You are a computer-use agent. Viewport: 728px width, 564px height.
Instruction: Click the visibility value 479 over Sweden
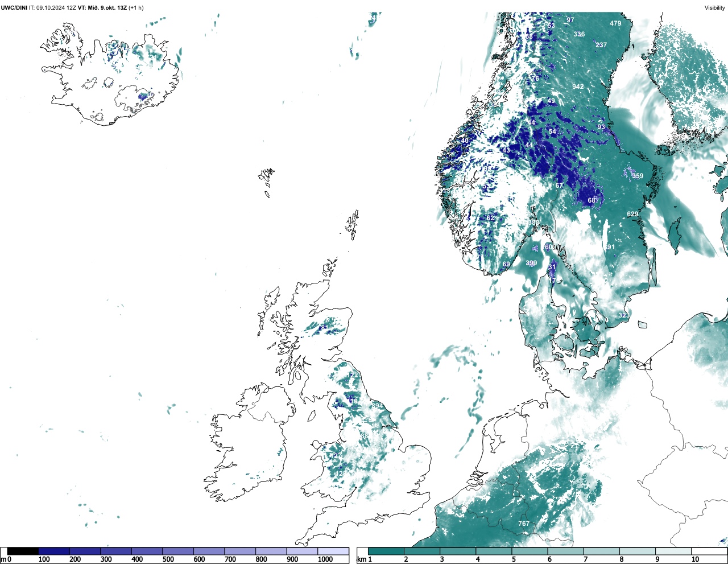point(615,23)
